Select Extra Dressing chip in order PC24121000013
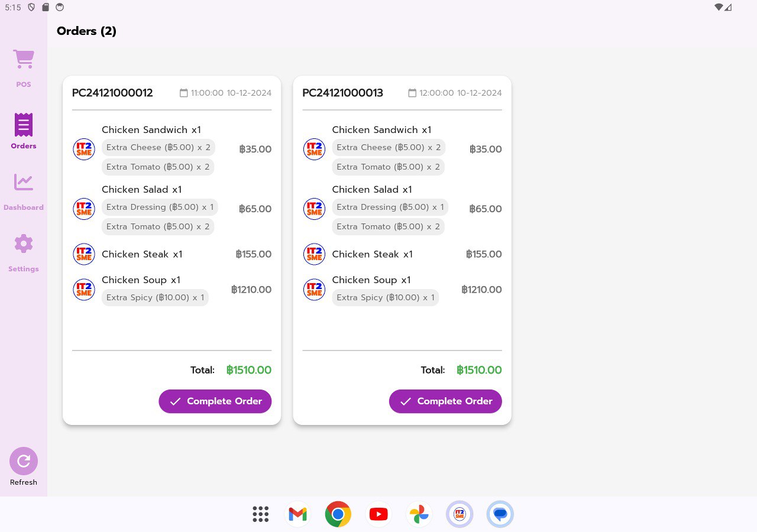The width and height of the screenshot is (757, 532). point(390,207)
